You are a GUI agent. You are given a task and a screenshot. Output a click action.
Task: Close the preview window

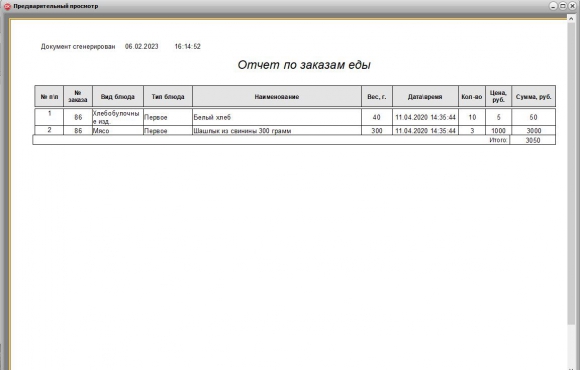(572, 6)
